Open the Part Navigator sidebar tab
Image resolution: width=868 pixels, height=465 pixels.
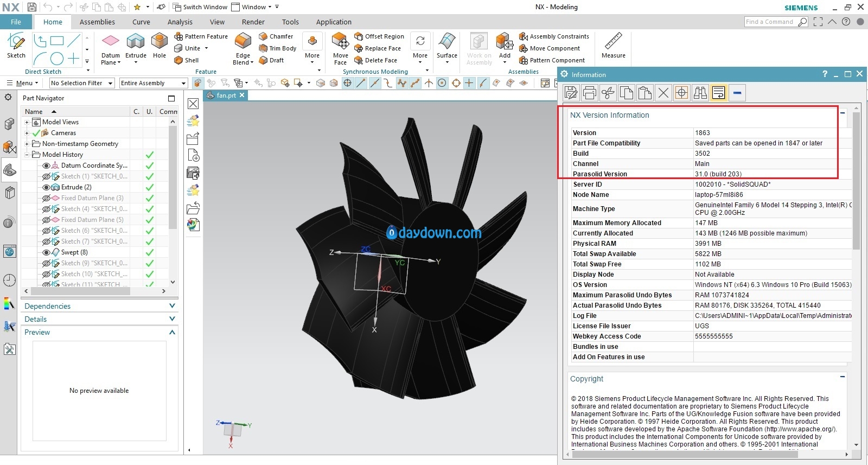(x=9, y=170)
